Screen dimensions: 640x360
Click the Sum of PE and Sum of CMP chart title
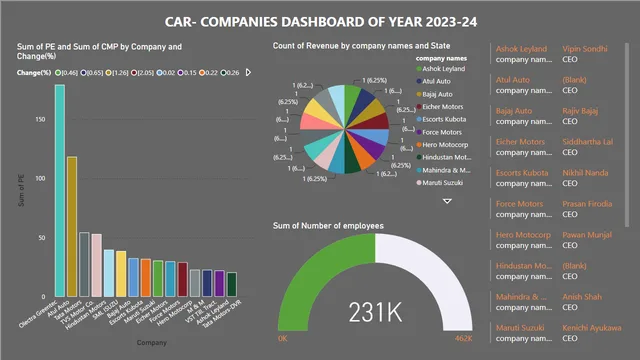[99, 51]
